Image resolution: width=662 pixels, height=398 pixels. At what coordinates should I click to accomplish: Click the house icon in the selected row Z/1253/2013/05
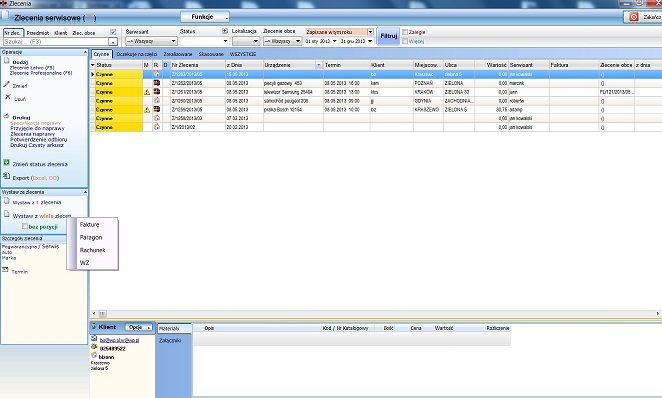pos(156,74)
